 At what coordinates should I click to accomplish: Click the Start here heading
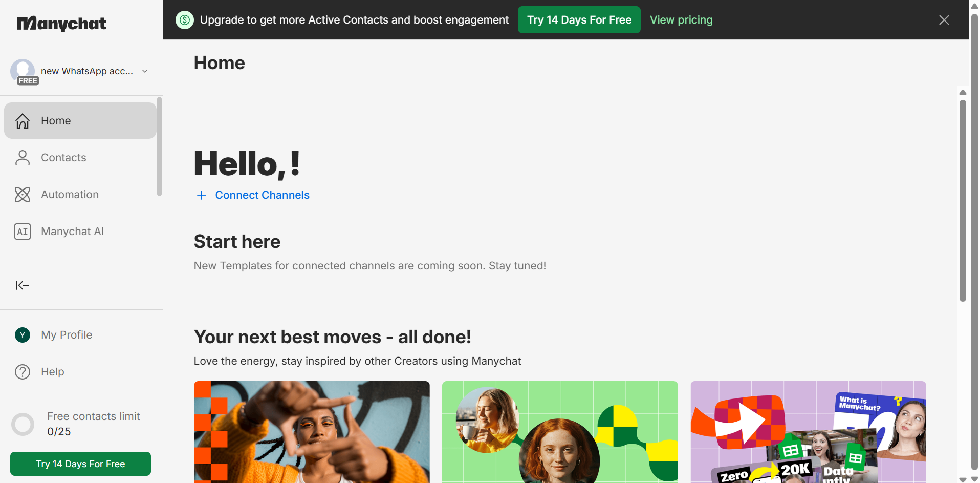(x=237, y=242)
